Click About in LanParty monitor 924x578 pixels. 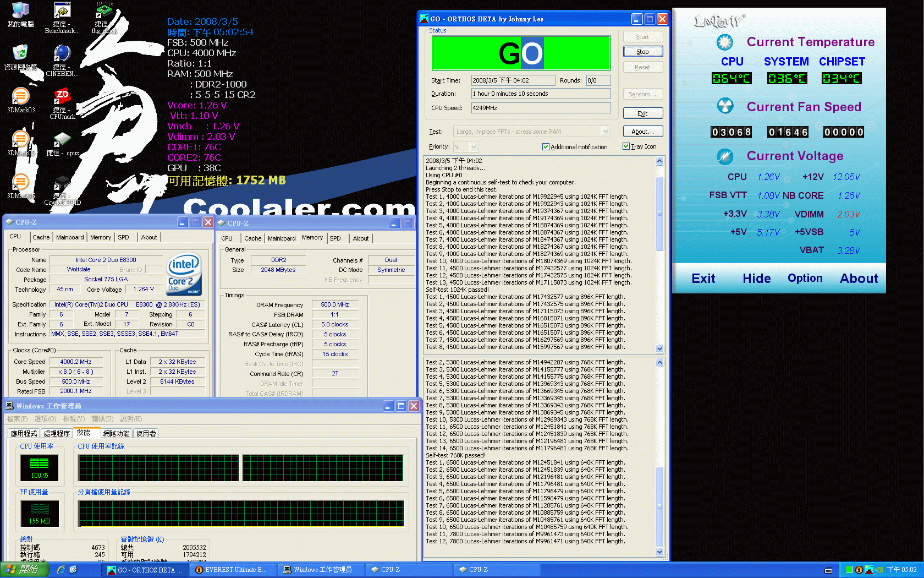pyautogui.click(x=859, y=279)
